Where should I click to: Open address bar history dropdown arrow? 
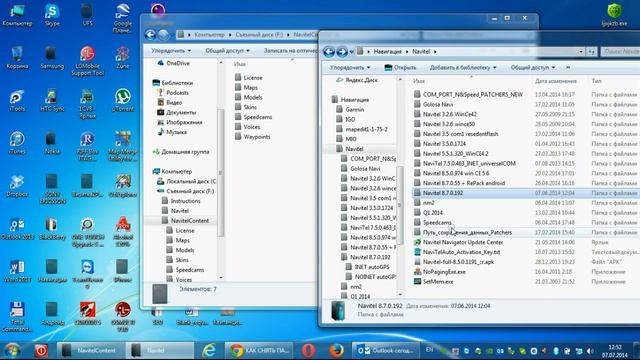(x=581, y=52)
